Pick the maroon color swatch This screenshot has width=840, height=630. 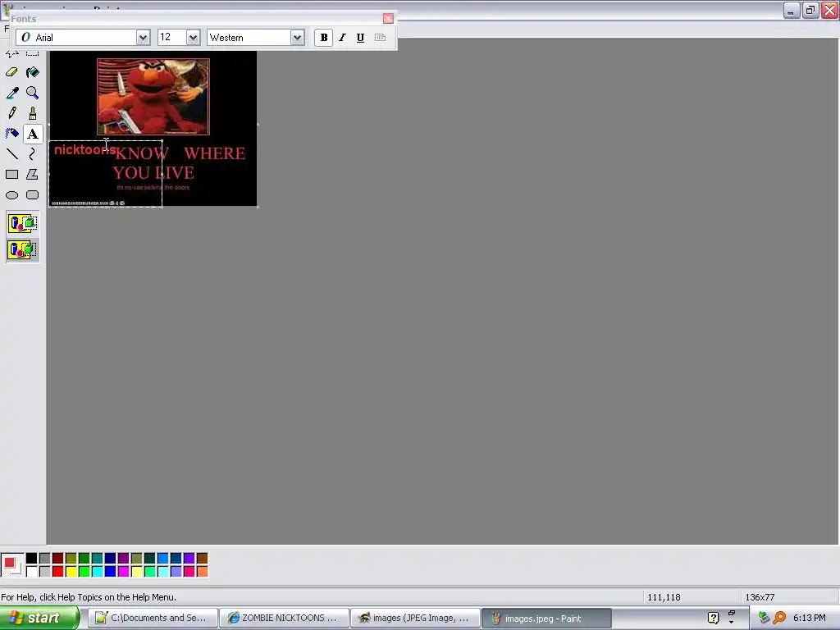(58, 559)
